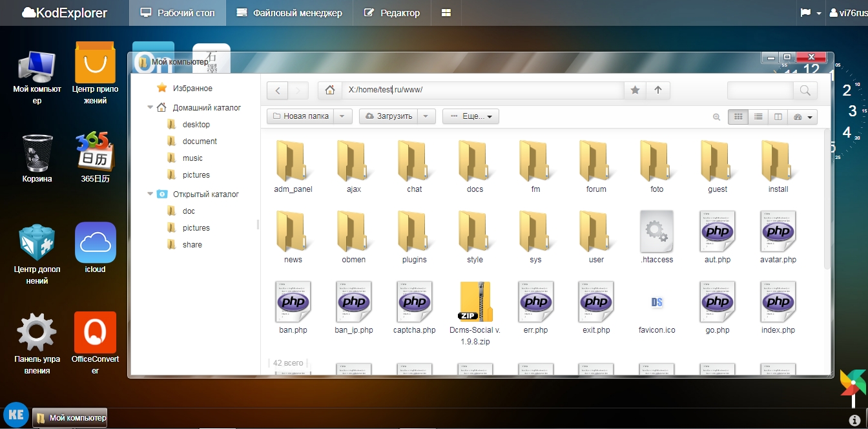Open the Файловый менеджер tab
Viewport: 868px width, 429px height.
[289, 13]
